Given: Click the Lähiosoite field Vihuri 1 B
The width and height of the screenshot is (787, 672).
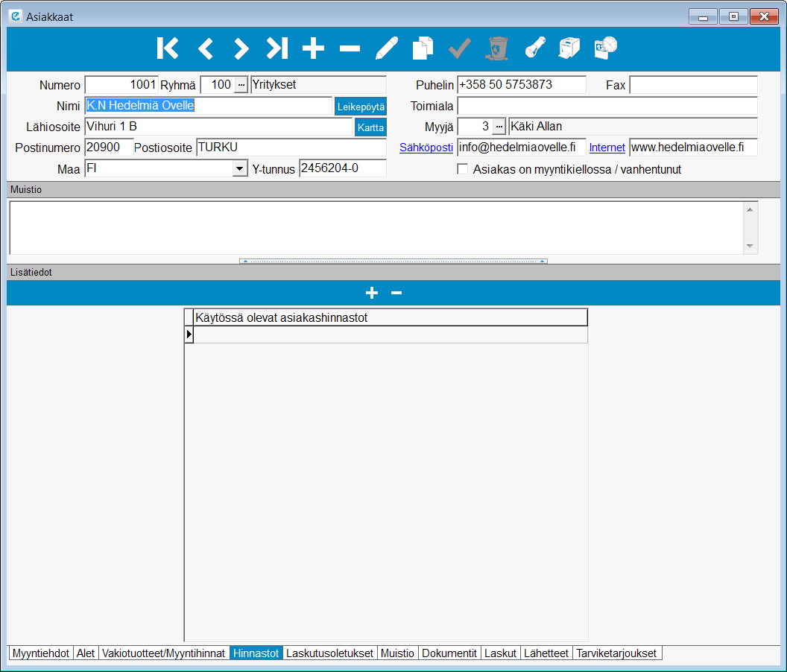Looking at the screenshot, I should (x=218, y=127).
